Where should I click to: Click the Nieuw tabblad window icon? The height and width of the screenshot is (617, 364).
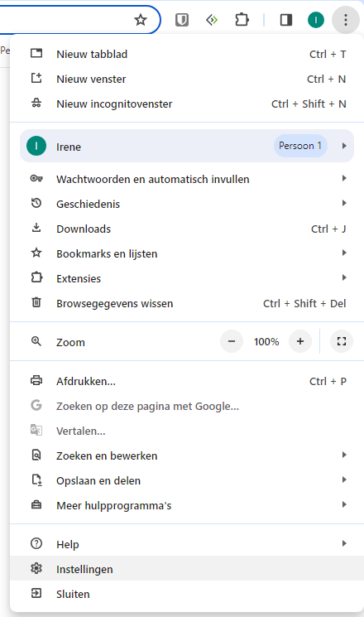[36, 53]
